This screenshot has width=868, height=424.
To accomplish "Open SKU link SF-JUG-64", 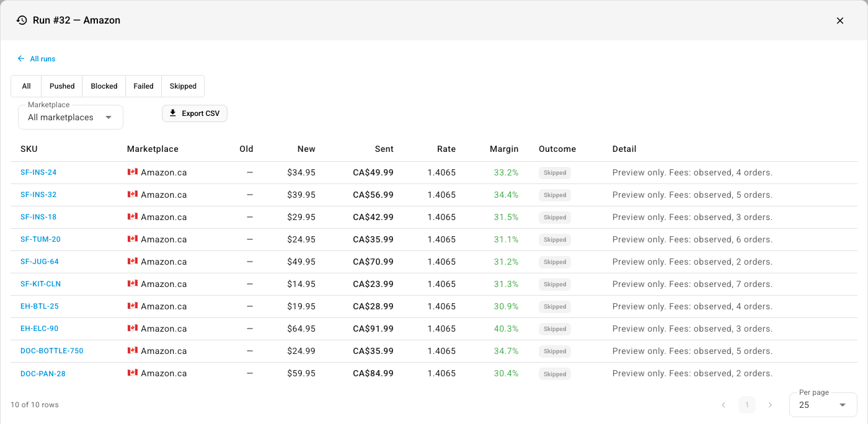I will click(40, 262).
